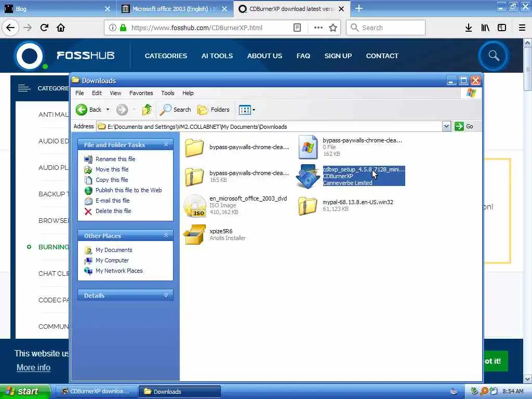Image resolution: width=532 pixels, height=399 pixels.
Task: Click SIGN UP in Fosshub navigation
Action: point(338,56)
